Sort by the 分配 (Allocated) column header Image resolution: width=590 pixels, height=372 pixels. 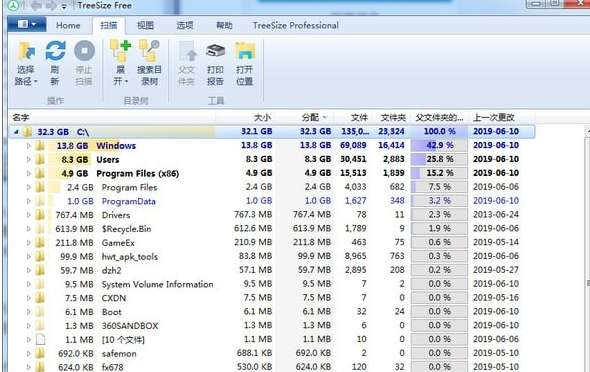310,118
